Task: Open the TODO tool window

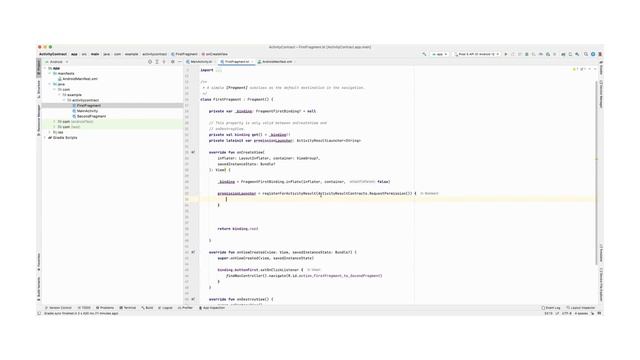Action: 84,308
